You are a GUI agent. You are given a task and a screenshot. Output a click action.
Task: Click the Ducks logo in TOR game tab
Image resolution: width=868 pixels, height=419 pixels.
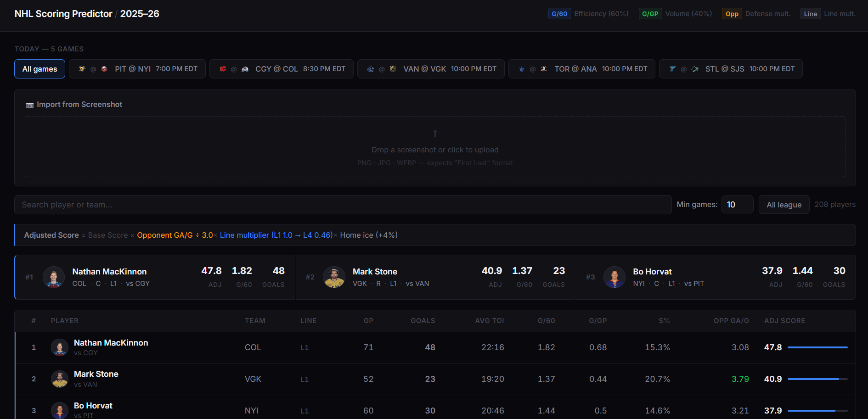click(x=544, y=69)
